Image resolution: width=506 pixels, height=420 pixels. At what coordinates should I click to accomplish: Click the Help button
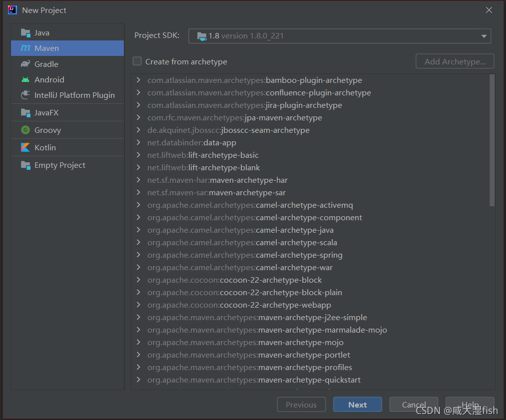point(470,405)
